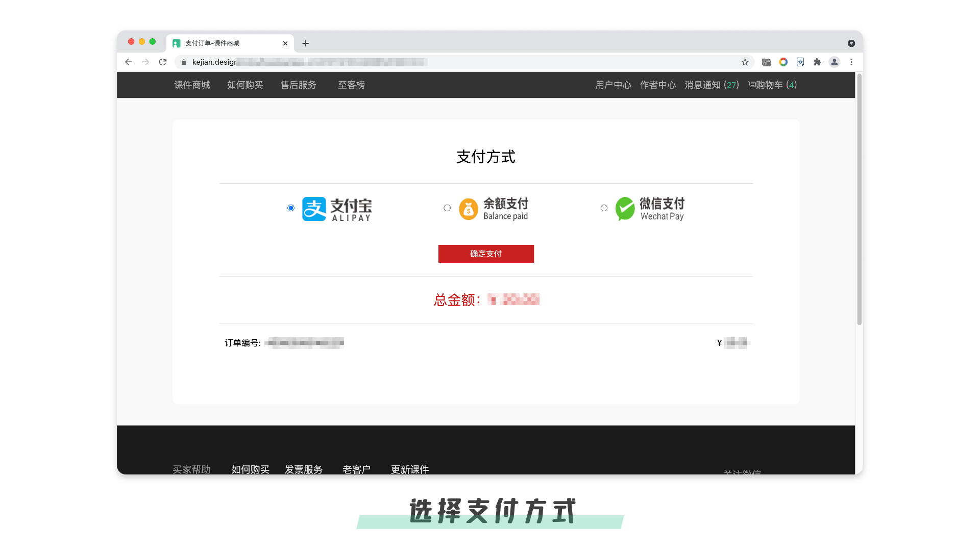This screenshot has height=551, width=980.
Task: Select the Alipay radio button
Action: (x=291, y=208)
